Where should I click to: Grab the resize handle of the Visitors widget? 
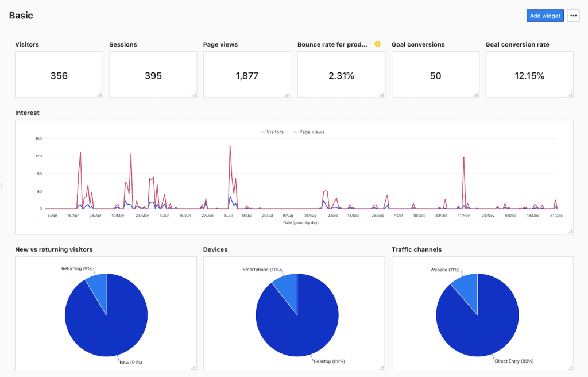click(x=100, y=95)
